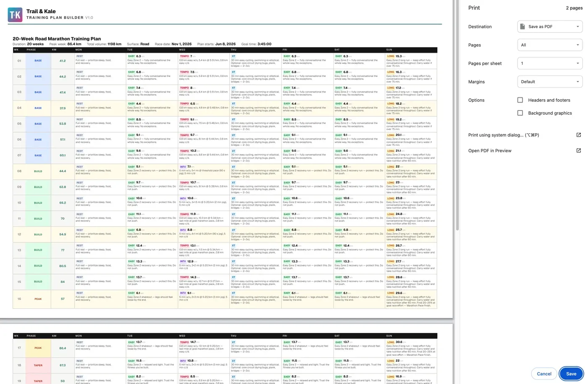This screenshot has height=384, width=588.
Task: Click the Save button
Action: pyautogui.click(x=571, y=373)
